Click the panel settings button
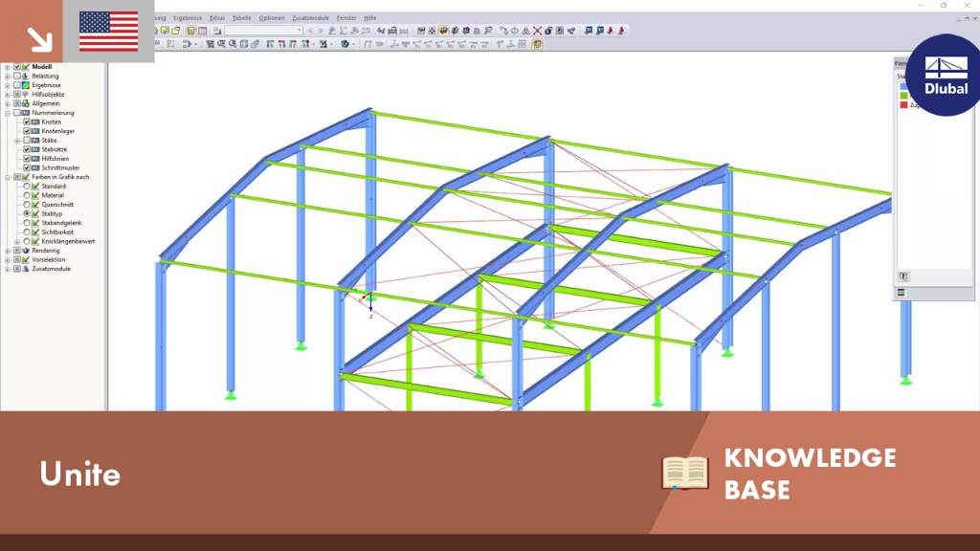 tap(903, 276)
